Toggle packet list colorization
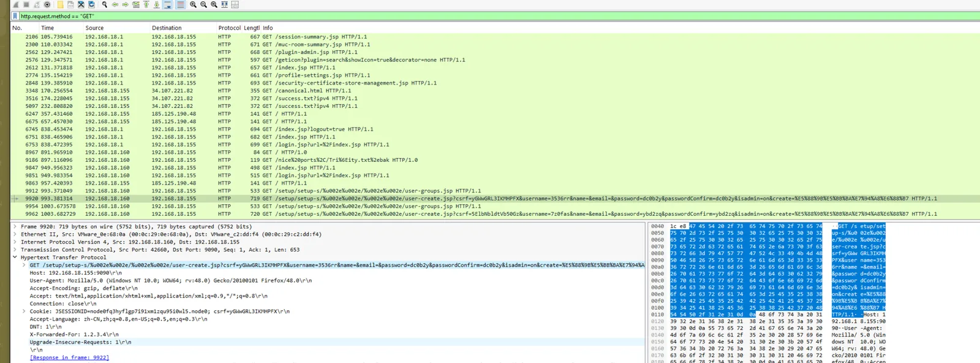Viewport: 980px width, 363px height. [181, 4]
